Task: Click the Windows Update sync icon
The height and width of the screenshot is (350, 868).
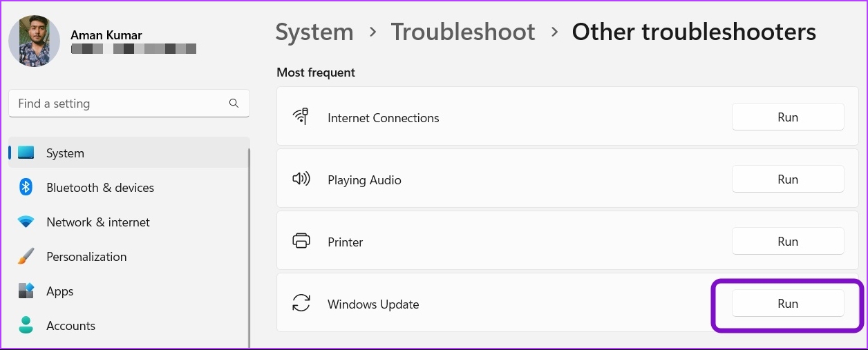Action: tap(301, 304)
